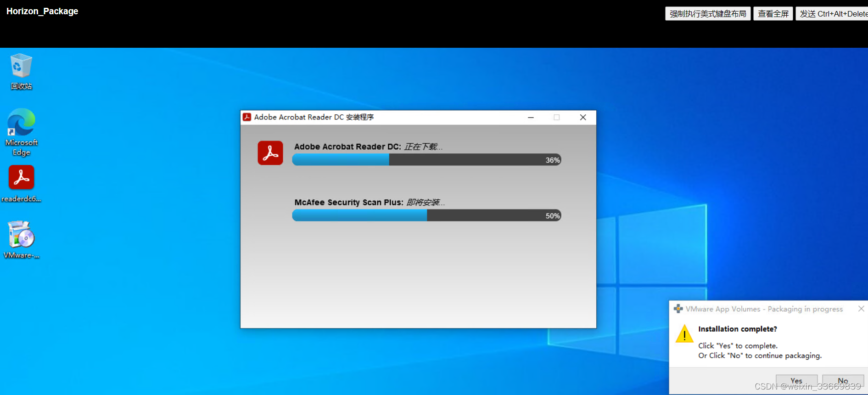Select the VMware installer desktop icon
Screen dimensions: 868x395
pyautogui.click(x=21, y=240)
